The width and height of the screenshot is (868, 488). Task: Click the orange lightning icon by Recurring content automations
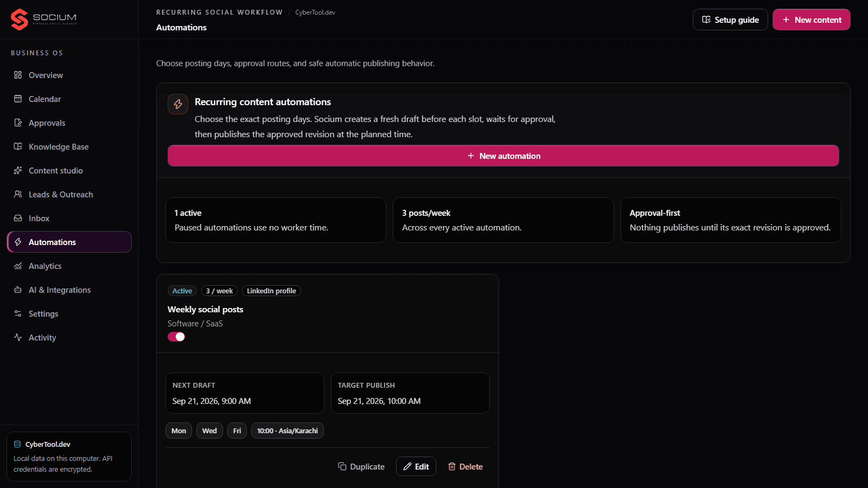pos(178,104)
